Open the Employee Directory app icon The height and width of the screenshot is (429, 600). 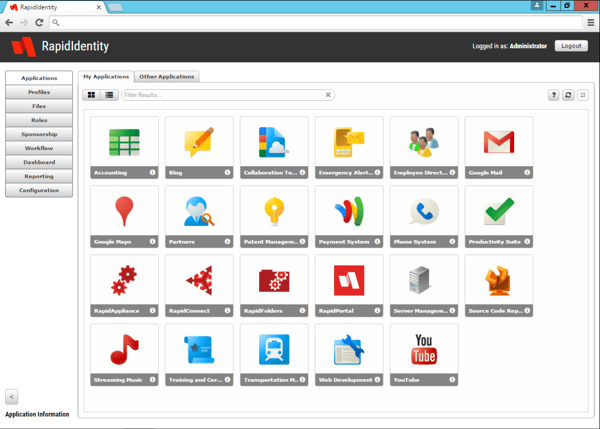click(424, 142)
